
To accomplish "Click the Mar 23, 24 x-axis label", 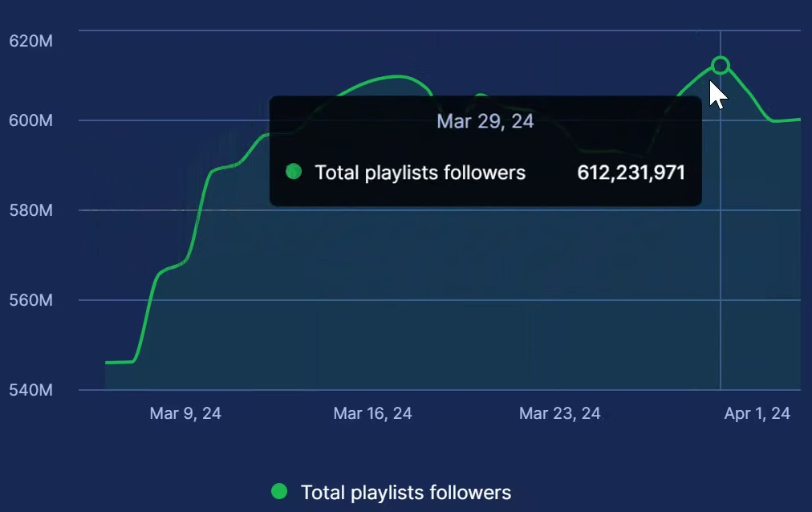I will (559, 413).
